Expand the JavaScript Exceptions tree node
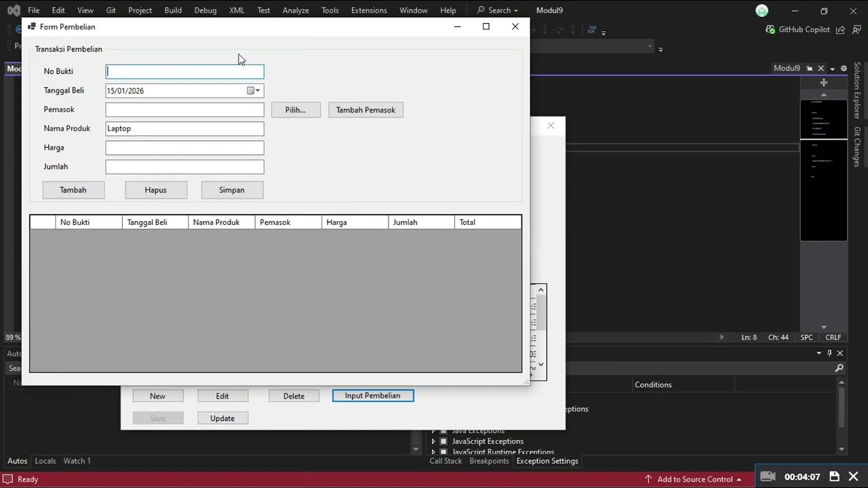868x488 pixels. (x=433, y=441)
